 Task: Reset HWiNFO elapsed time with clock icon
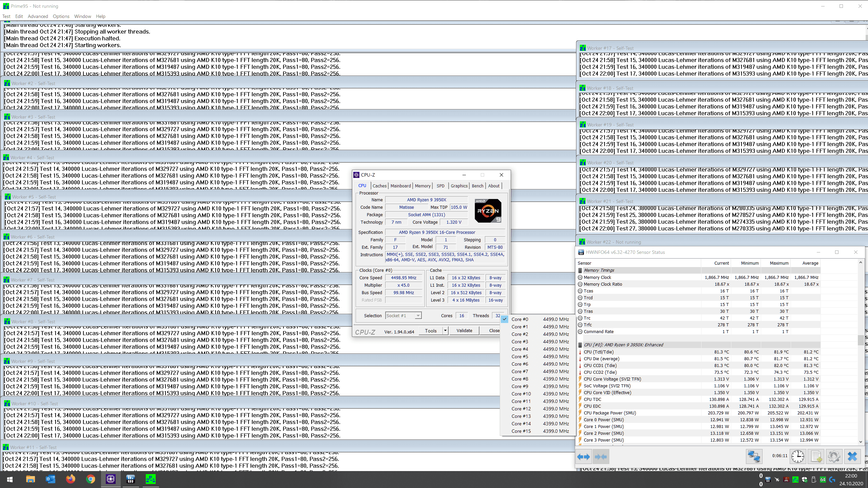point(798,456)
